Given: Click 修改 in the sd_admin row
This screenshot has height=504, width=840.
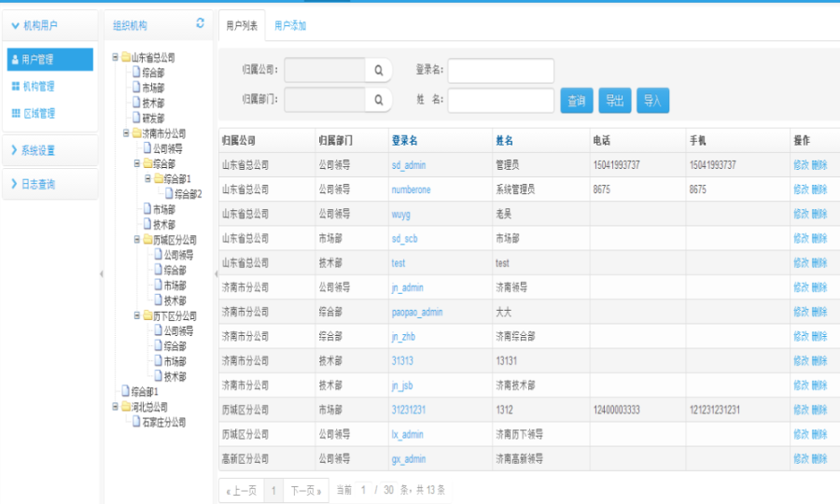Looking at the screenshot, I should (801, 165).
